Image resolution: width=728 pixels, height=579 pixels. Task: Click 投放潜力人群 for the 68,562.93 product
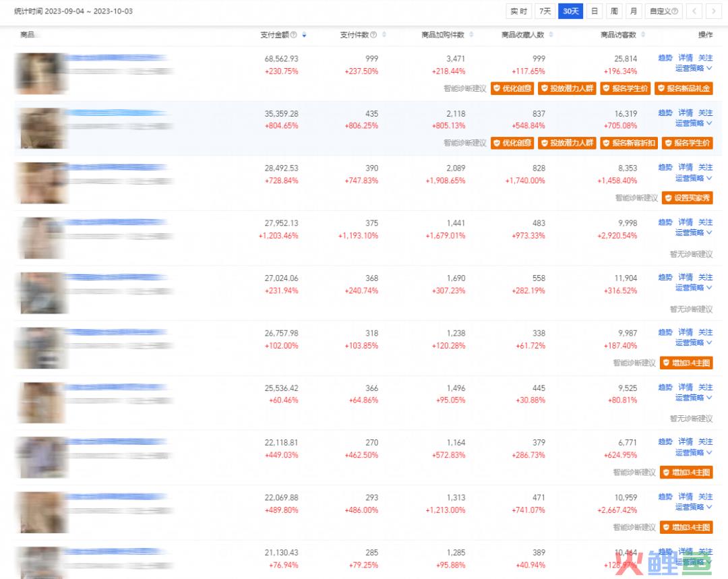pos(567,88)
